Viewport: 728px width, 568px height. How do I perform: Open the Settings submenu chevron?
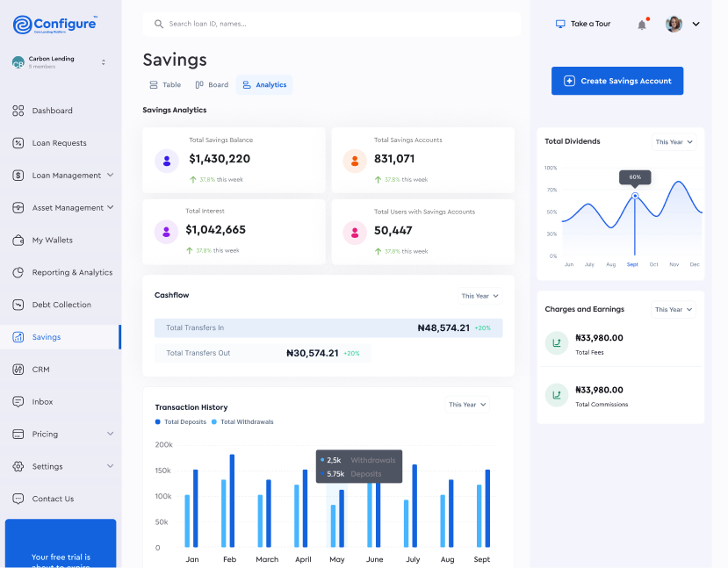[x=112, y=466]
